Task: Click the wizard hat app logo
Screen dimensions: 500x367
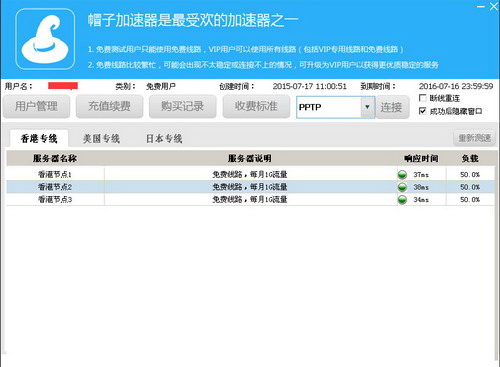Action: point(45,39)
